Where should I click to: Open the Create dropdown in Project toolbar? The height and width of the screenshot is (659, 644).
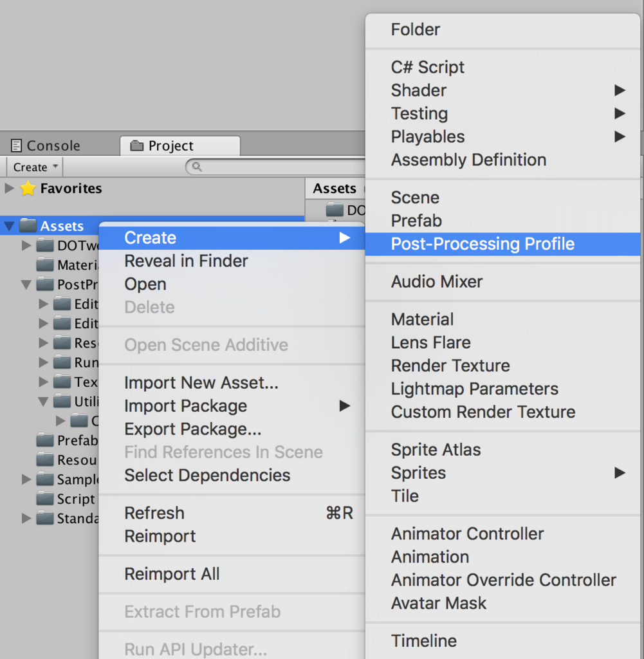(x=35, y=167)
